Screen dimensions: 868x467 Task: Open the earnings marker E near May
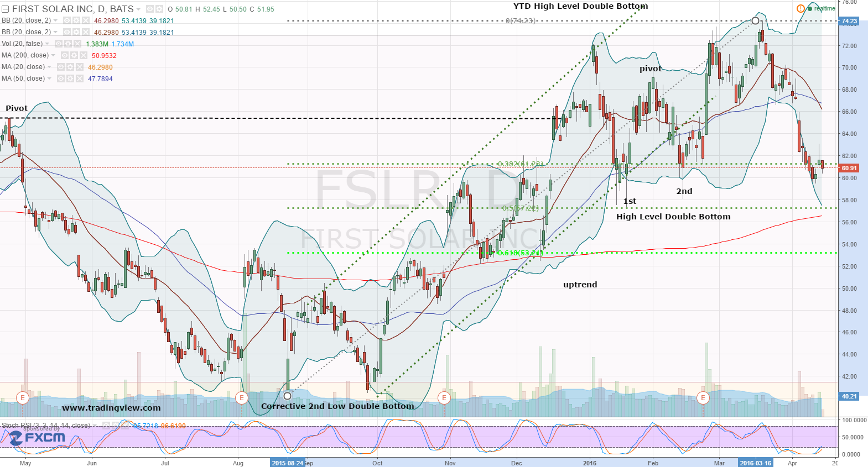pyautogui.click(x=23, y=398)
